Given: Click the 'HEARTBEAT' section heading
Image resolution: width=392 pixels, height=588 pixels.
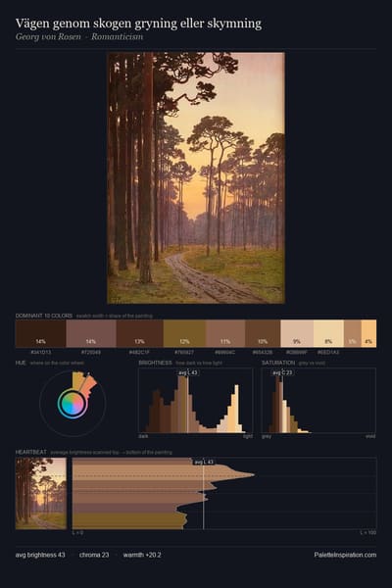Looking at the screenshot, I should pos(31,452).
